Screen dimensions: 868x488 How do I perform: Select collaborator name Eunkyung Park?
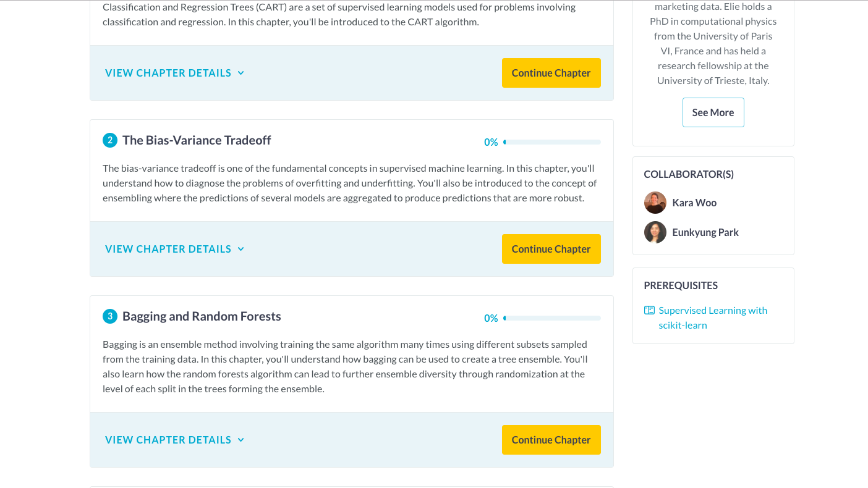point(705,232)
